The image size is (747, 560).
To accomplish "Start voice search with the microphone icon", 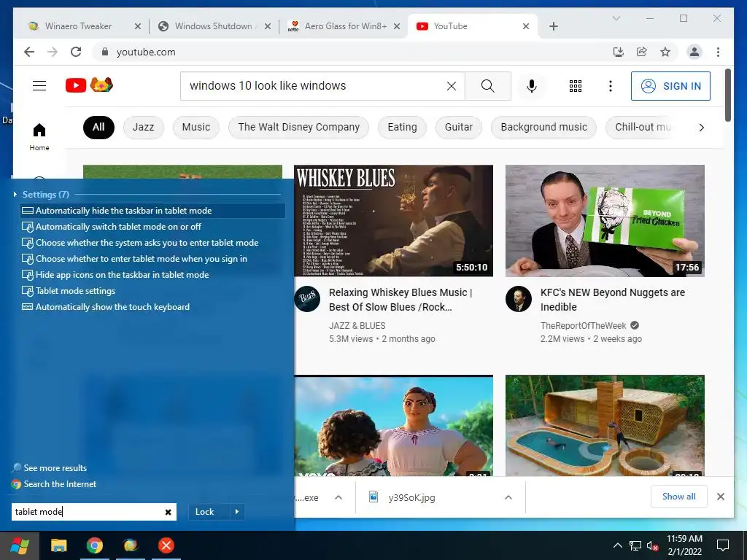I will click(532, 86).
